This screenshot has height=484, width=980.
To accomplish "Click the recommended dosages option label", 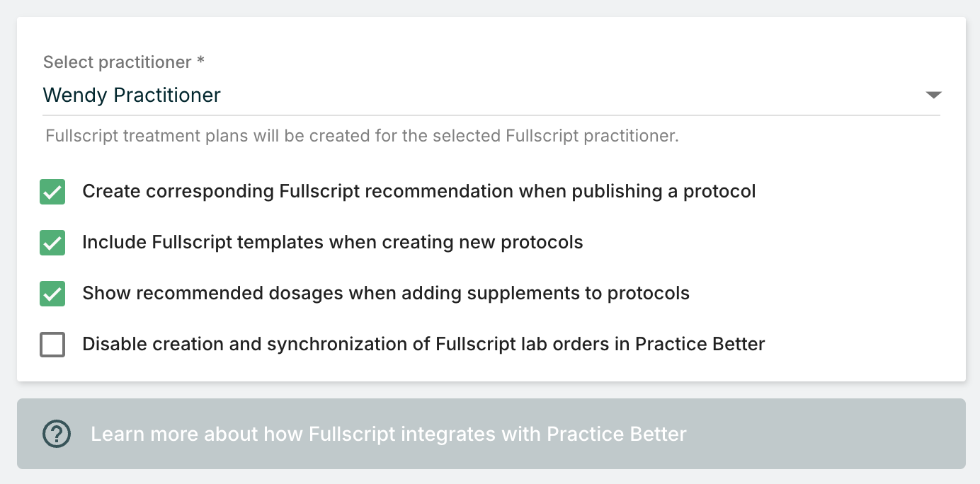I will tap(386, 293).
